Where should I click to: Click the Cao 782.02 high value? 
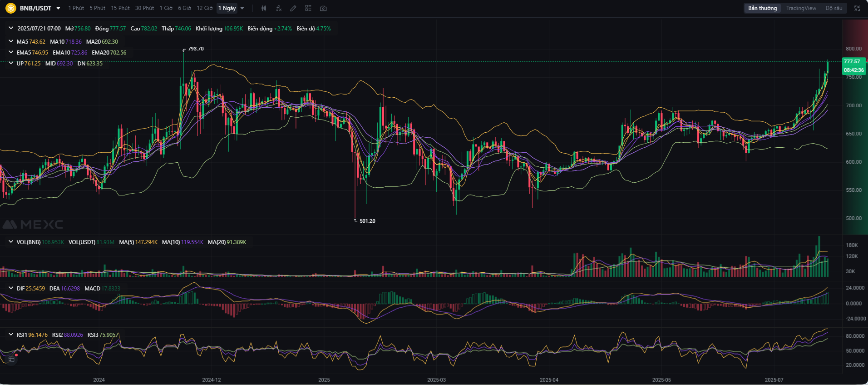point(144,28)
